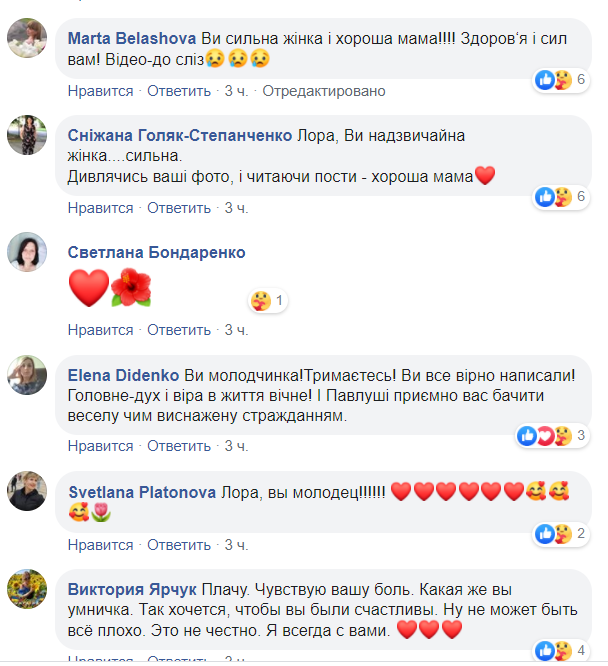Screen dimensions: 608x666
Task: View reactions on Marta Belashova's comment
Action: tap(561, 80)
